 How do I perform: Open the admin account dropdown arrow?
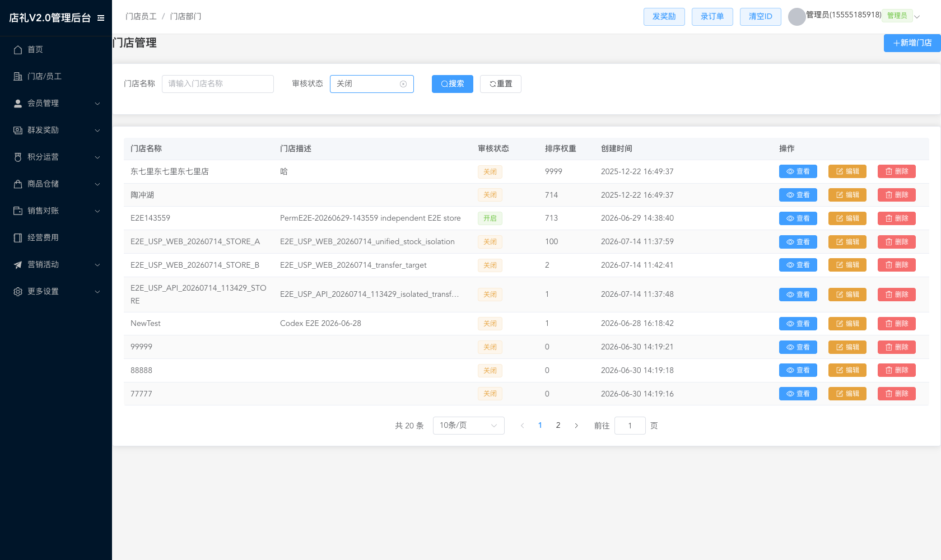[x=917, y=17]
